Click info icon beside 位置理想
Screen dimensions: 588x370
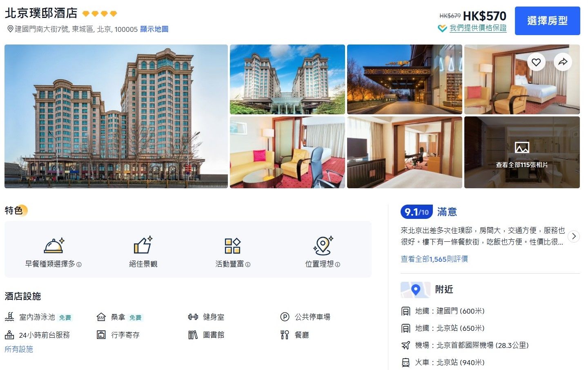[338, 264]
